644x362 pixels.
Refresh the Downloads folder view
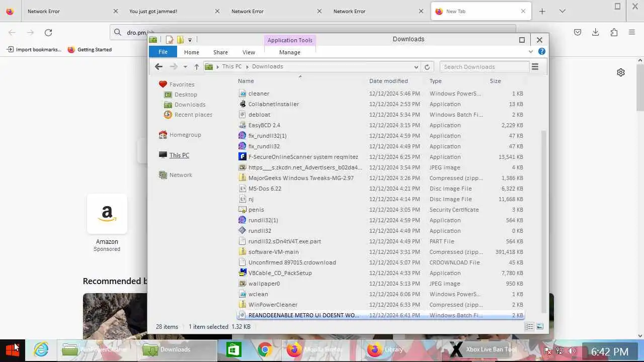pos(427,67)
